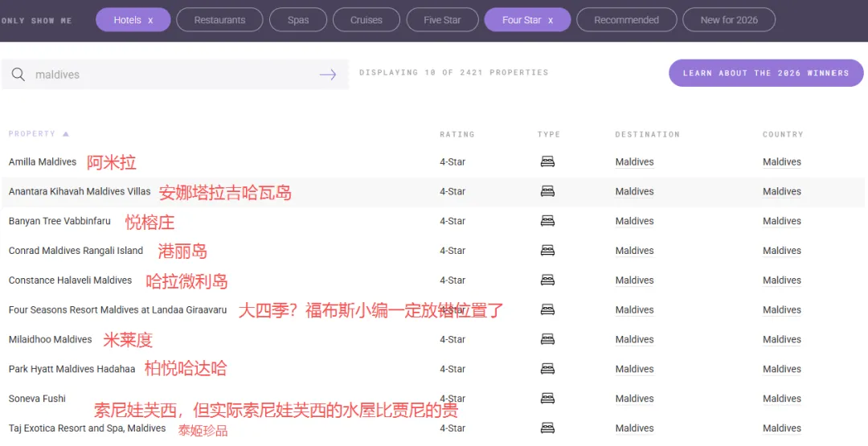Click Maldives destination in Conrad Rangali row
868x446 pixels.
point(634,251)
